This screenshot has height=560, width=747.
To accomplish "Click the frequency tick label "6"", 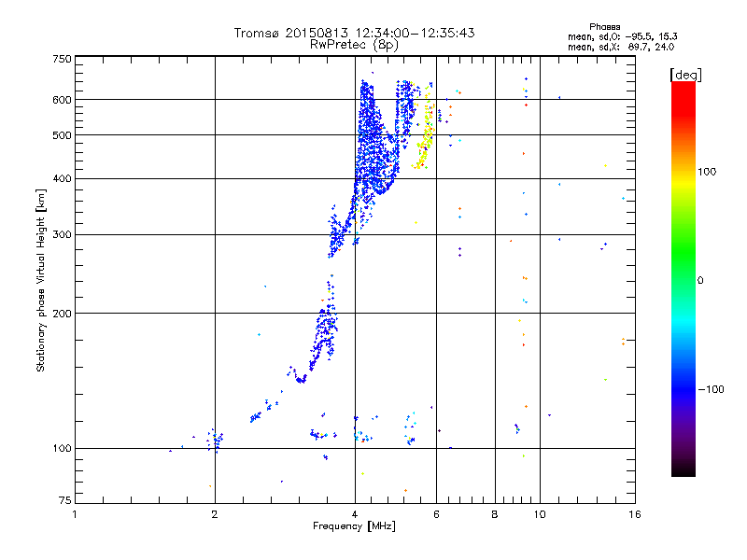I will pos(436,514).
